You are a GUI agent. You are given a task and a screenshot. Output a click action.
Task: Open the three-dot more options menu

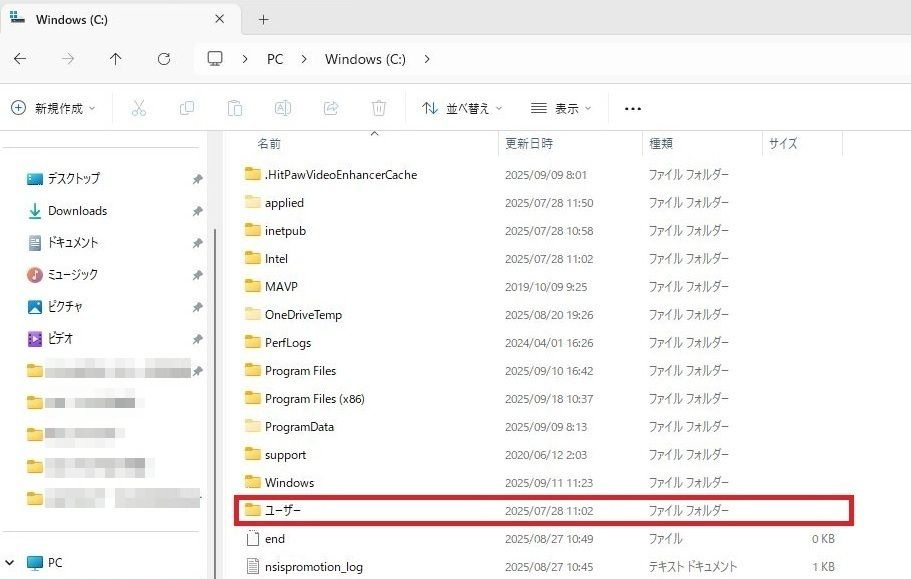tap(632, 108)
